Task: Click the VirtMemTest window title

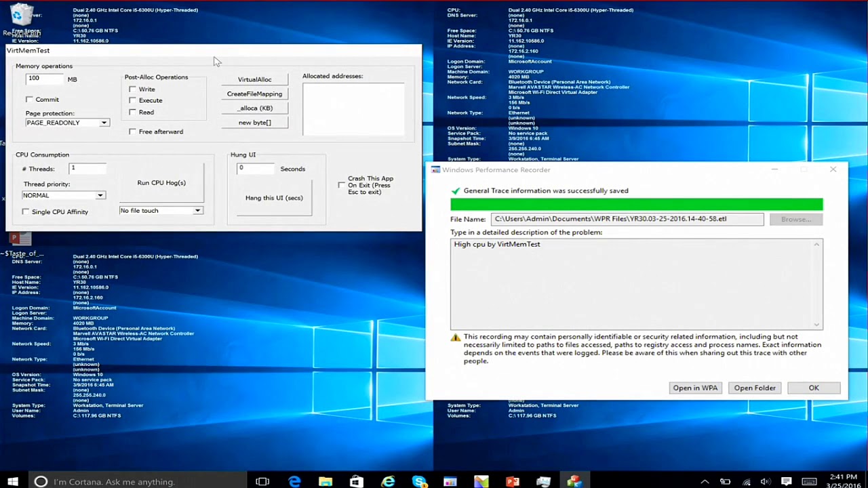Action: (x=28, y=50)
